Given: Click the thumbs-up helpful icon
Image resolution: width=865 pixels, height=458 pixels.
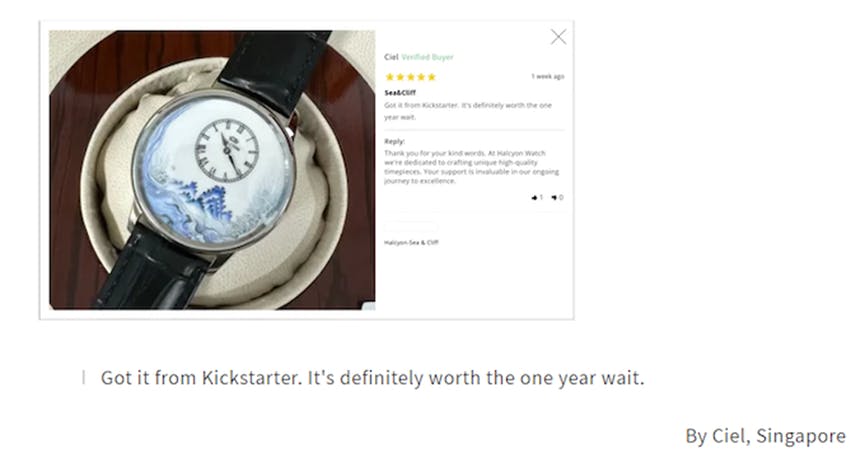Looking at the screenshot, I should tap(535, 198).
